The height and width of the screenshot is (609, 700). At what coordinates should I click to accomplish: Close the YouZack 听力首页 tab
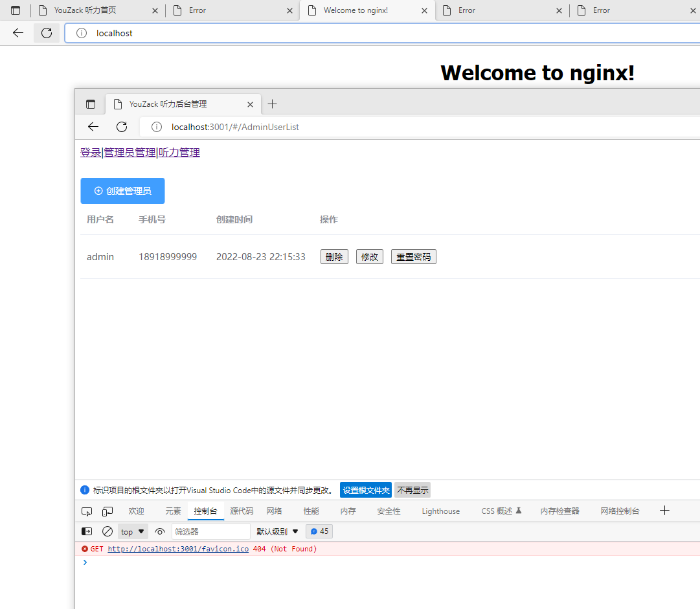point(155,11)
